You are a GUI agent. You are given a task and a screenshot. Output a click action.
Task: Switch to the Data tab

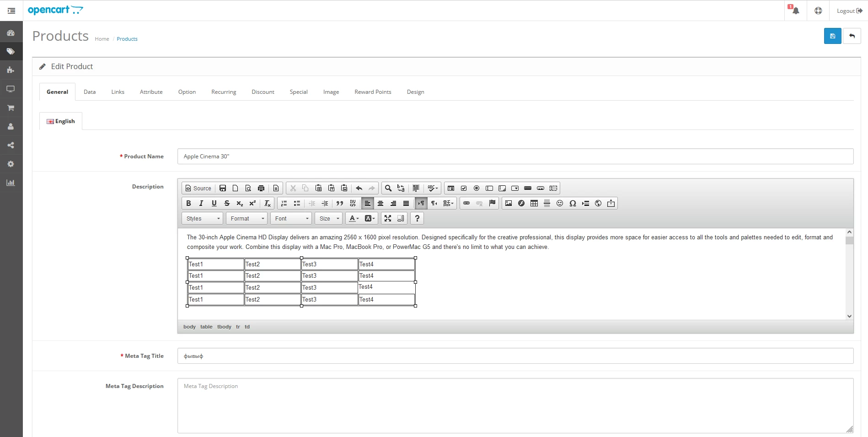(x=90, y=92)
